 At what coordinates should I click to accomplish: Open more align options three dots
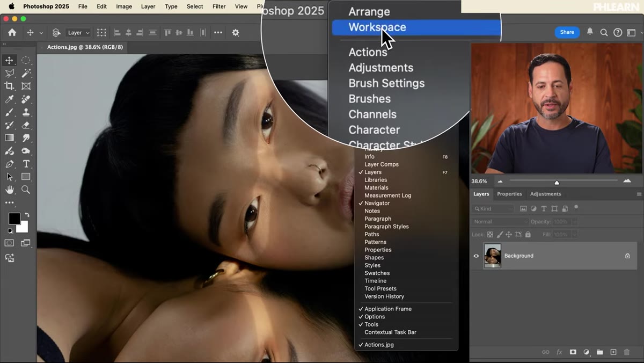click(218, 33)
